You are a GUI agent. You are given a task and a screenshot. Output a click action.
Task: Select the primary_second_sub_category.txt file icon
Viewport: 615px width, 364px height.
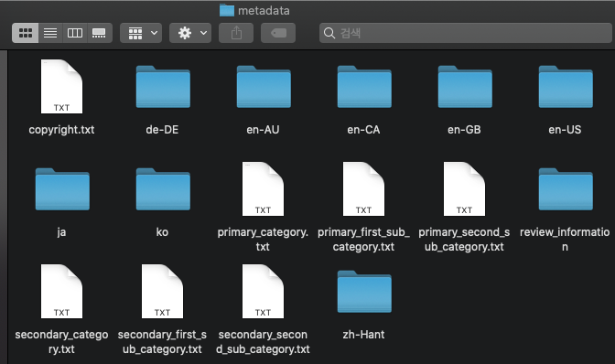(464, 188)
